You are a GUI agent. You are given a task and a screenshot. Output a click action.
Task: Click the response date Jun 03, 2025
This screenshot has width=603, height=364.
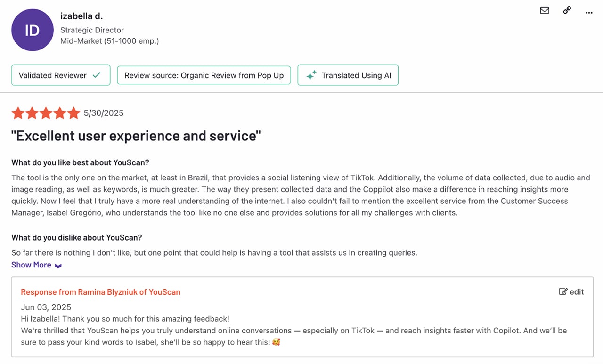pyautogui.click(x=46, y=307)
